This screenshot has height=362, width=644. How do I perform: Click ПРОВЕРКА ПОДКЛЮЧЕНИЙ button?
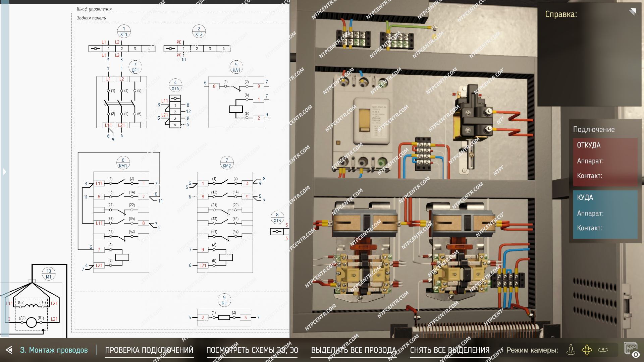click(149, 350)
